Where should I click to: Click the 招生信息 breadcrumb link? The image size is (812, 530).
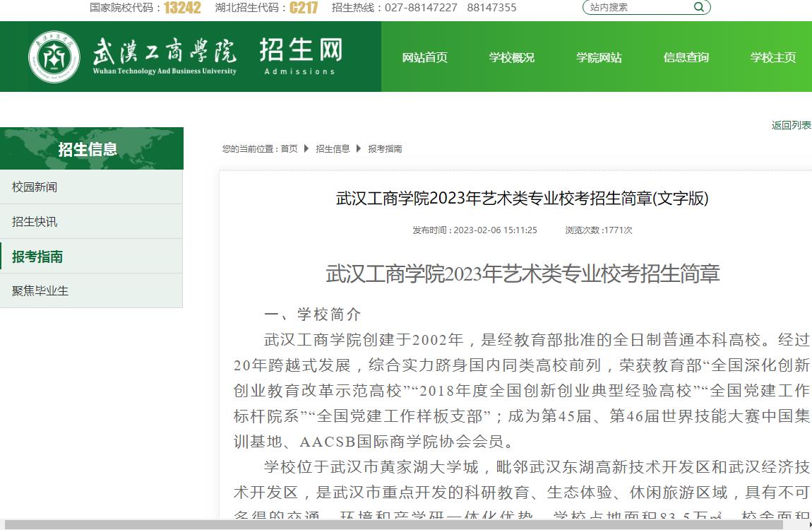(333, 148)
